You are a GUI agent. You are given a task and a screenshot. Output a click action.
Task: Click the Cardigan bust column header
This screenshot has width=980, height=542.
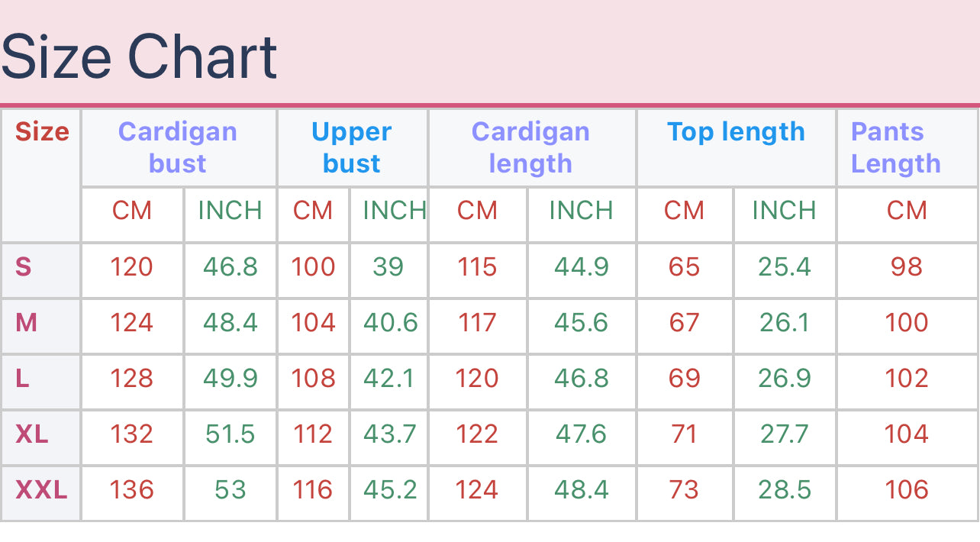pyautogui.click(x=178, y=147)
